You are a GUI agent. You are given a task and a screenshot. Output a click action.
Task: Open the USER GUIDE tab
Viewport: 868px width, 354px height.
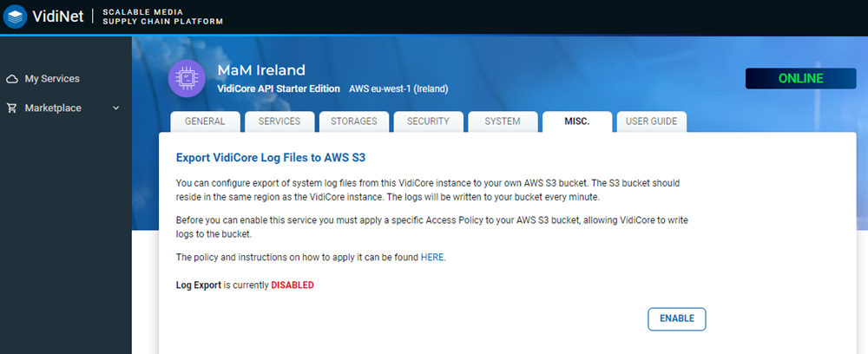tap(651, 121)
